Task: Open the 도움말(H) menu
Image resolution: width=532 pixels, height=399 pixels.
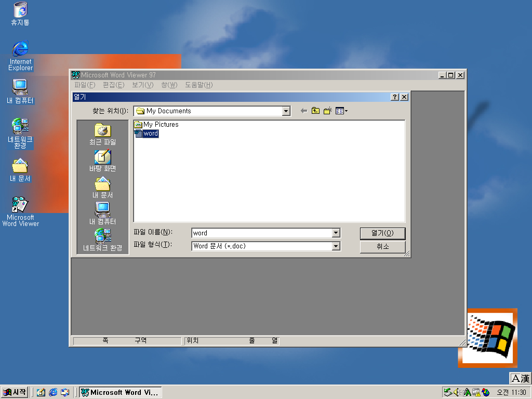Action: point(199,85)
